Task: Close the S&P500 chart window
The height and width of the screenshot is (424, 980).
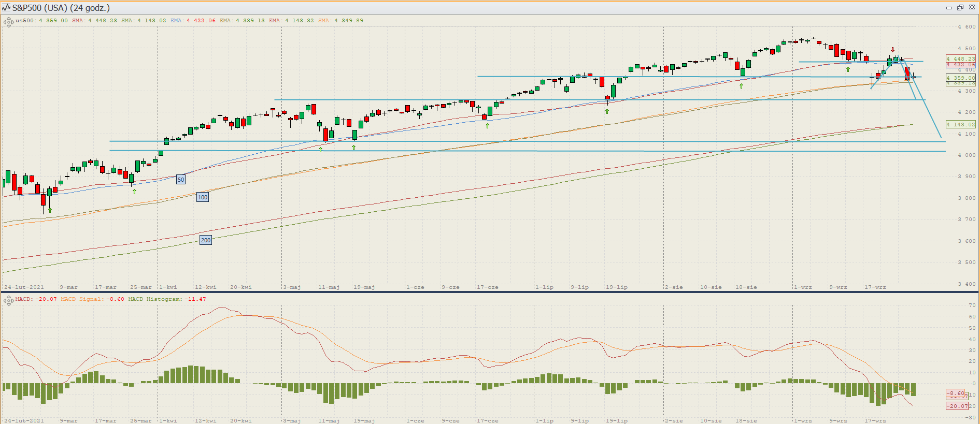Action: [971, 8]
